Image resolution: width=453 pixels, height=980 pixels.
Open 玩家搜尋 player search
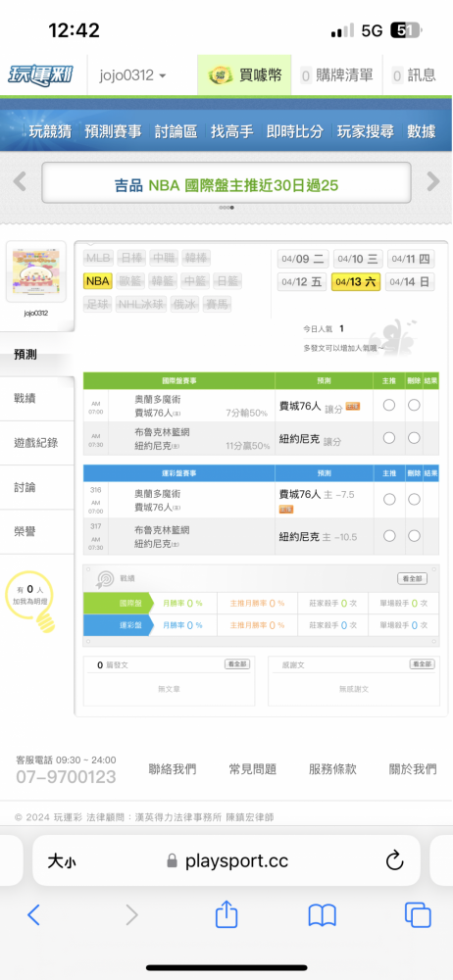(366, 131)
